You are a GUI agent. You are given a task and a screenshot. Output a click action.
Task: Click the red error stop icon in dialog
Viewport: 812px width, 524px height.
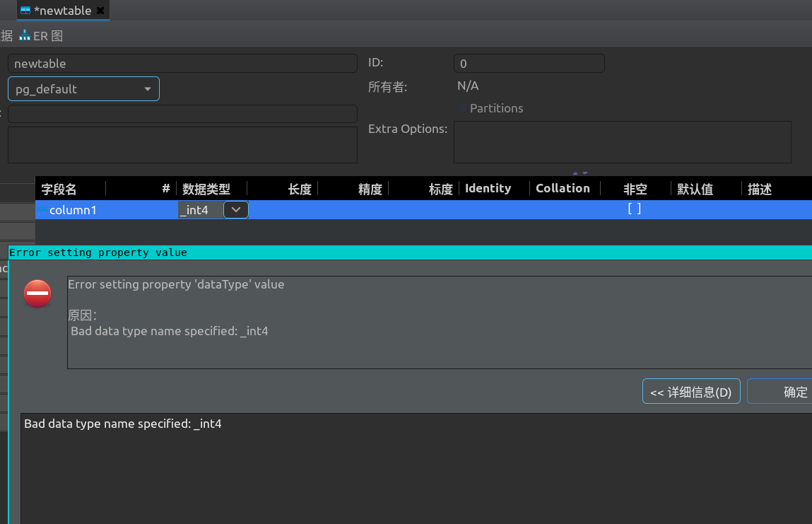pyautogui.click(x=37, y=293)
